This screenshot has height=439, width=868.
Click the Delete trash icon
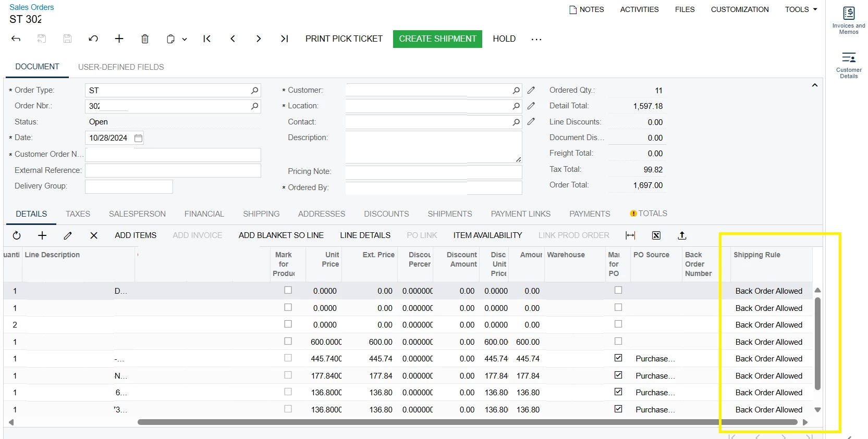(x=145, y=39)
